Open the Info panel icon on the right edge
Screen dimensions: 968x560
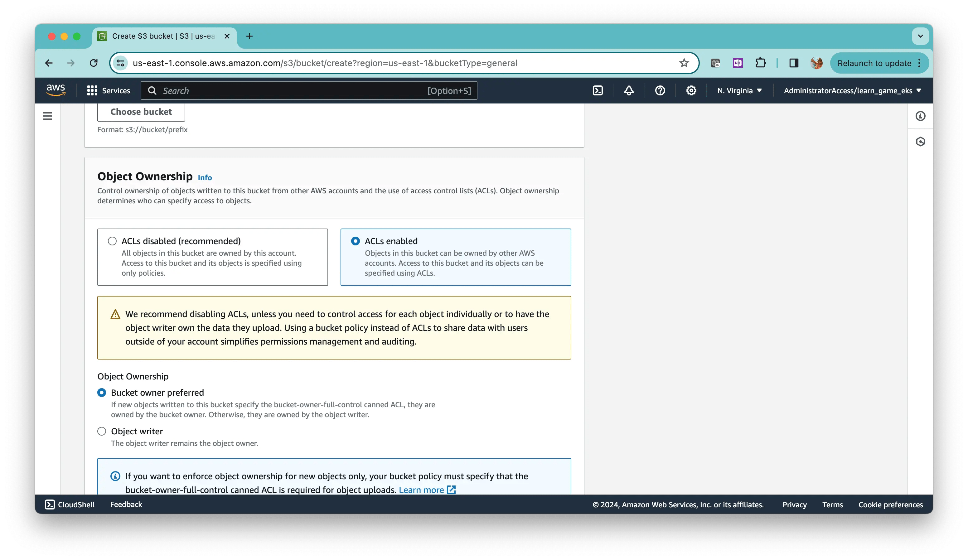920,116
